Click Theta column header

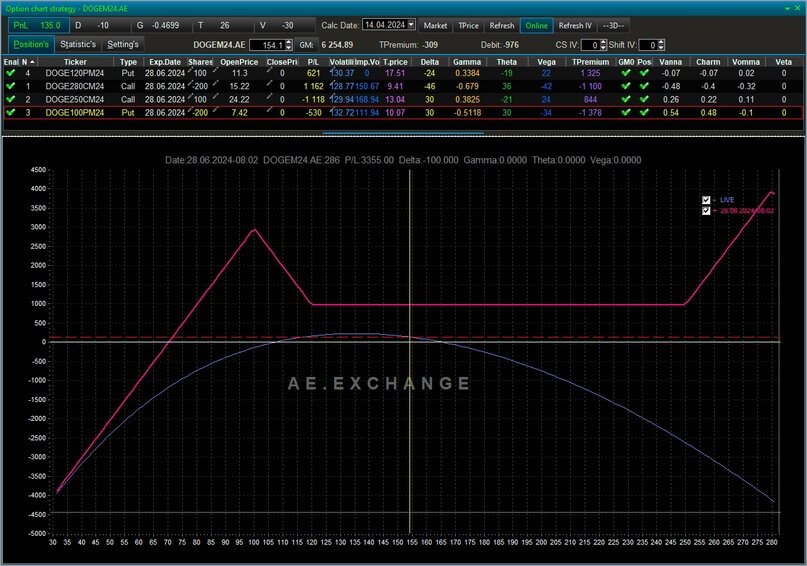506,62
